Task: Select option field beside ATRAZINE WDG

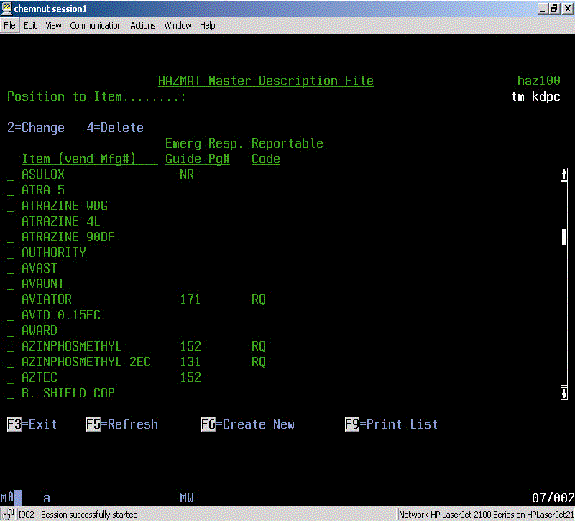Action: (x=10, y=206)
